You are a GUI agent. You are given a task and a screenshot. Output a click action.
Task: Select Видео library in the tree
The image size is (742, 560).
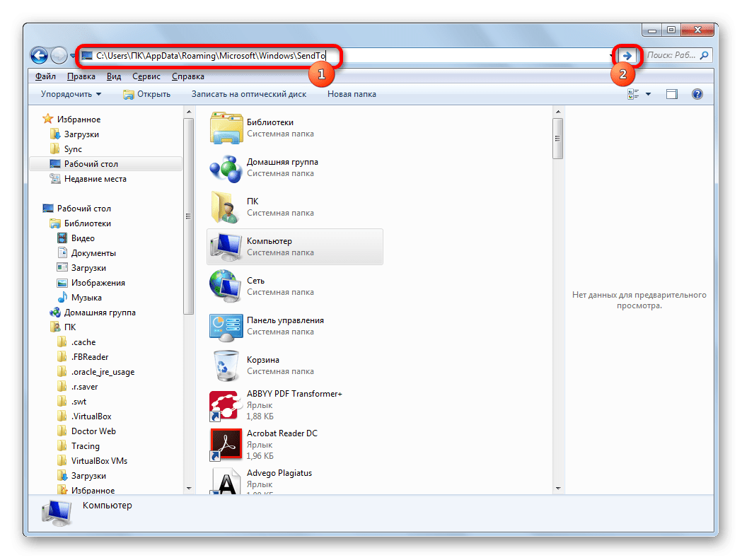76,238
